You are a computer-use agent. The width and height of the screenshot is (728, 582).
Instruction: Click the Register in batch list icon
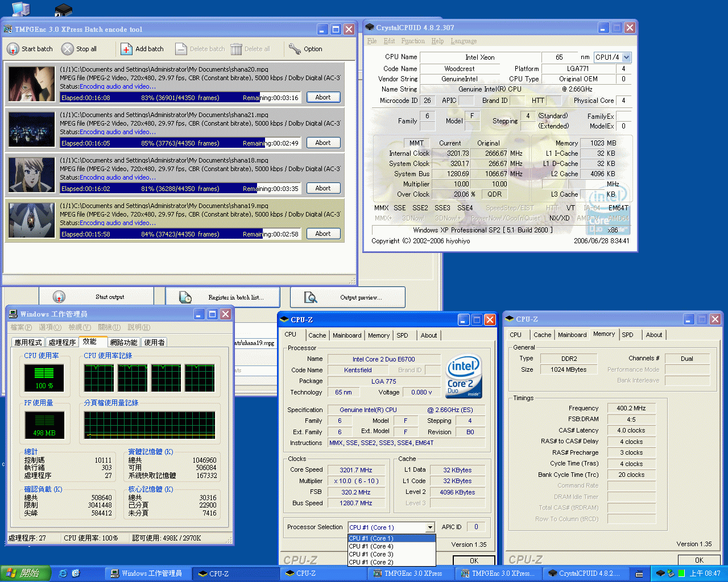coord(185,297)
